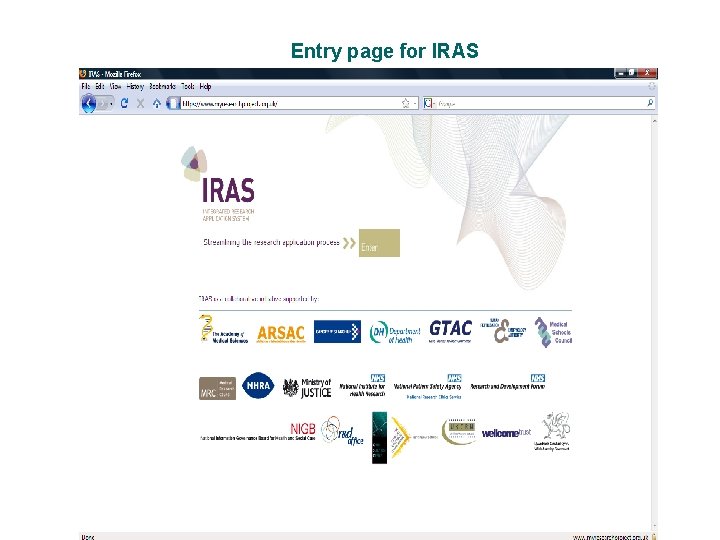This screenshot has height=540, width=720.
Task: Click the National Patient Safety Agency logo
Action: click(x=428, y=387)
